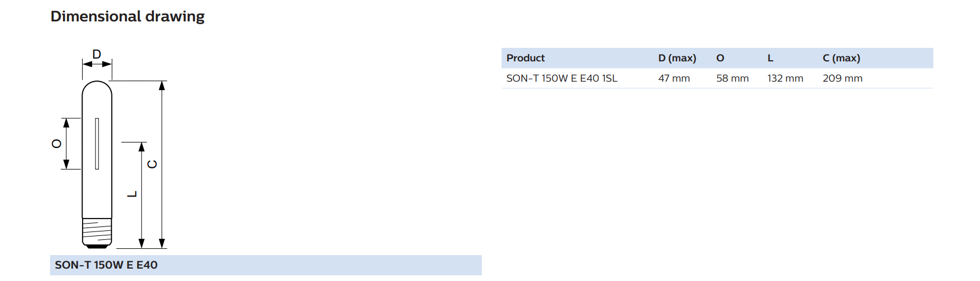Viewport: 980px width, 281px height.
Task: Click the O dimension label beside the lamp
Action: tap(56, 144)
